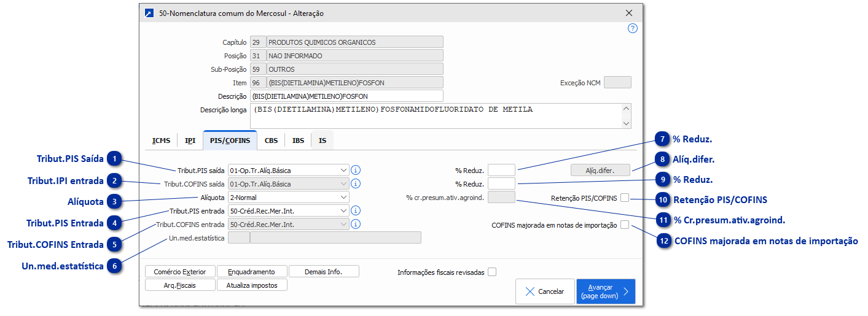Check COFINS majorada em notas de importação

tap(625, 225)
